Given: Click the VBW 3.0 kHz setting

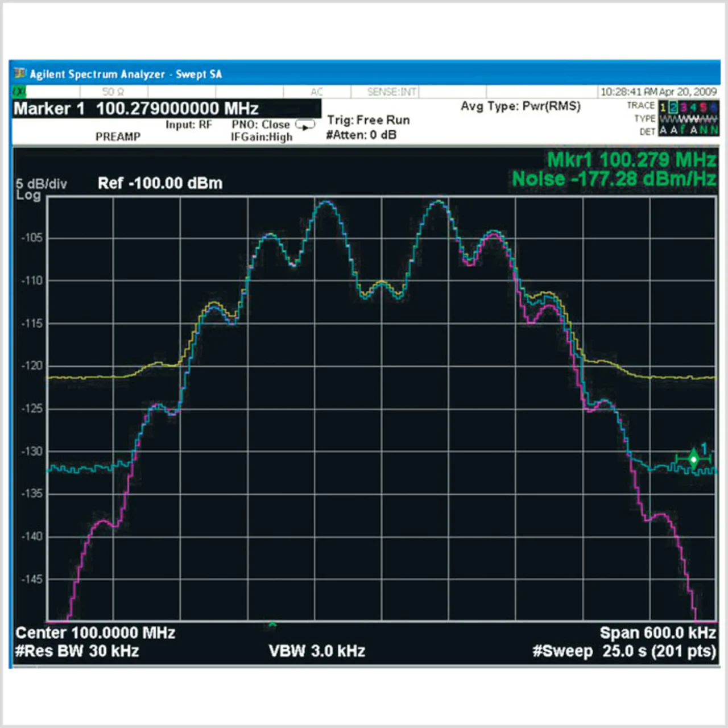Looking at the screenshot, I should 317,651.
